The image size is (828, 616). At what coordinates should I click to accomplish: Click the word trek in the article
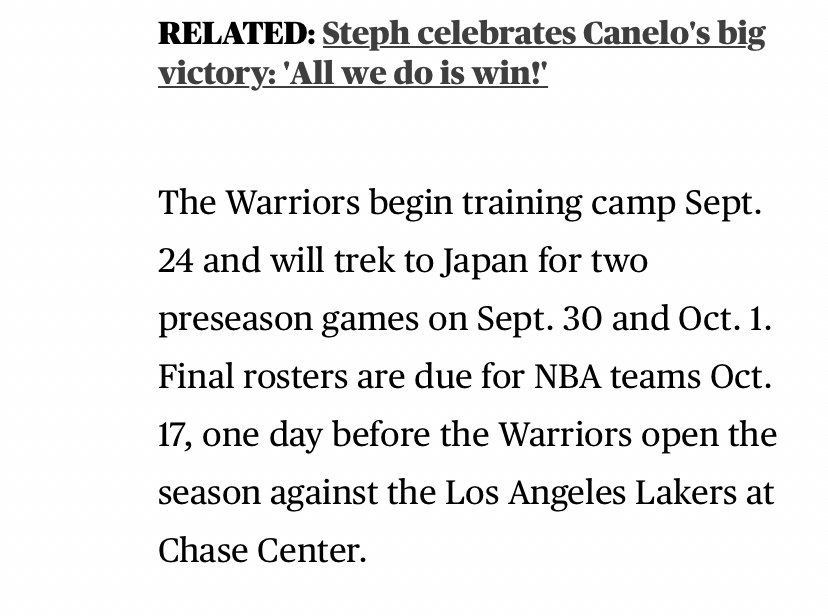click(364, 261)
